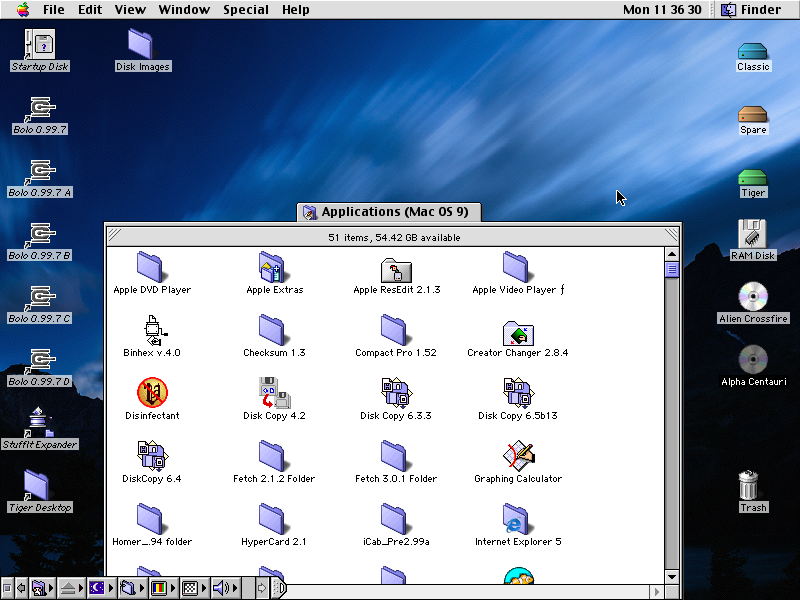Click the Control Strip close box
This screenshot has width=800, height=600.
tap(7, 588)
